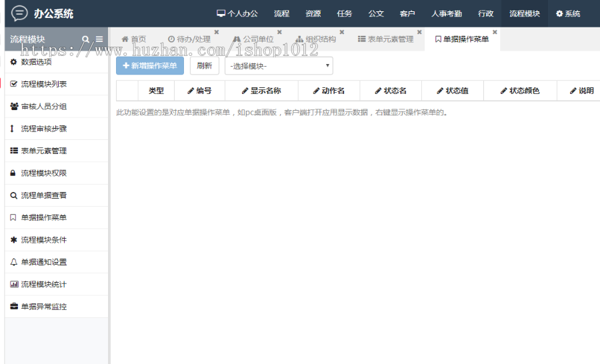
Task: Click the pencil icon in 编号 column header
Action: (x=191, y=91)
